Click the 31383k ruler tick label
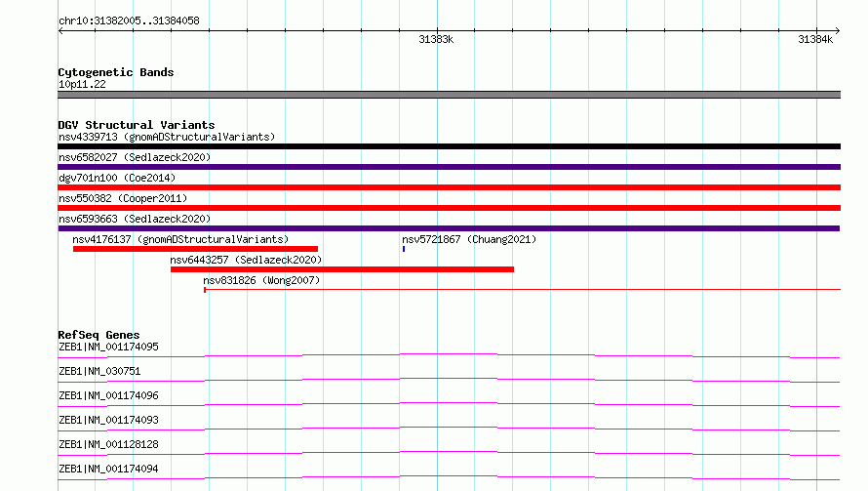Viewport: 868px width, 491px height. coord(436,39)
